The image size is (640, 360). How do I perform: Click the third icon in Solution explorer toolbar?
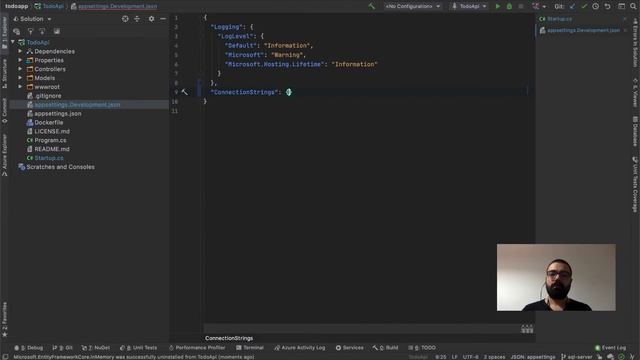[x=42, y=31]
